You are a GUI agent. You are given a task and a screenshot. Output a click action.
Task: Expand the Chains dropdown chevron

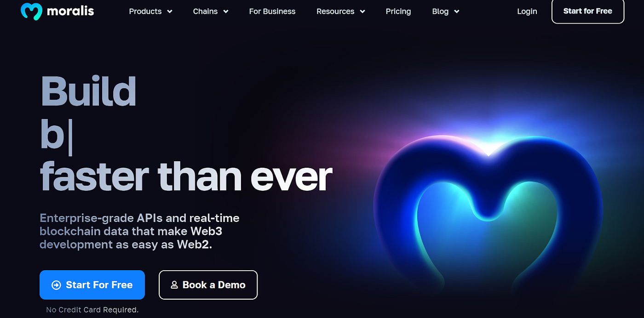[x=226, y=11]
